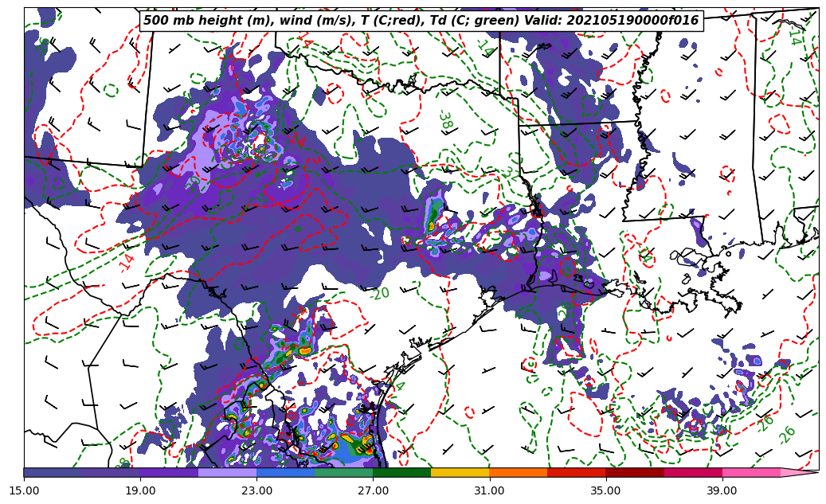Click the 35.00 colorbar tick label
The width and height of the screenshot is (826, 504).
(605, 491)
